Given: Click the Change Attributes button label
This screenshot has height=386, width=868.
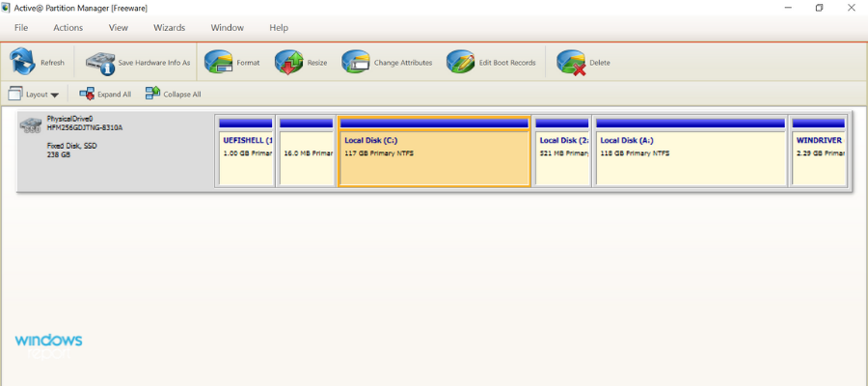Looking at the screenshot, I should 403,63.
